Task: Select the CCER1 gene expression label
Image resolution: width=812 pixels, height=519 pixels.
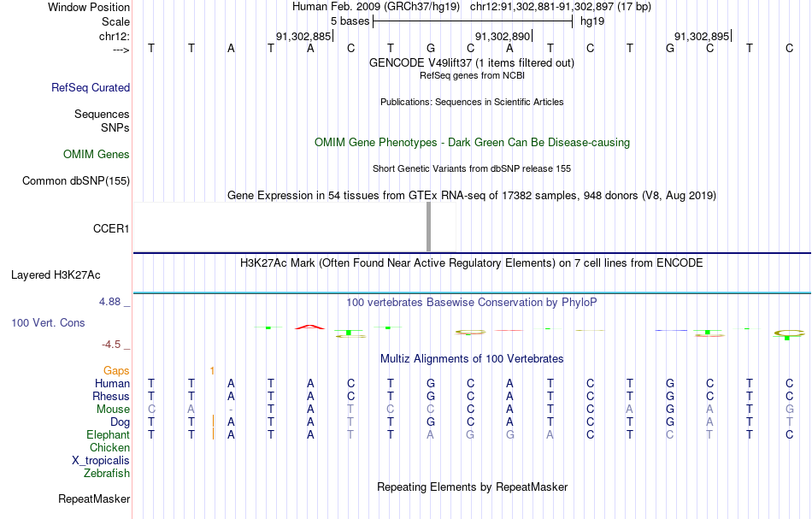Action: click(x=111, y=228)
